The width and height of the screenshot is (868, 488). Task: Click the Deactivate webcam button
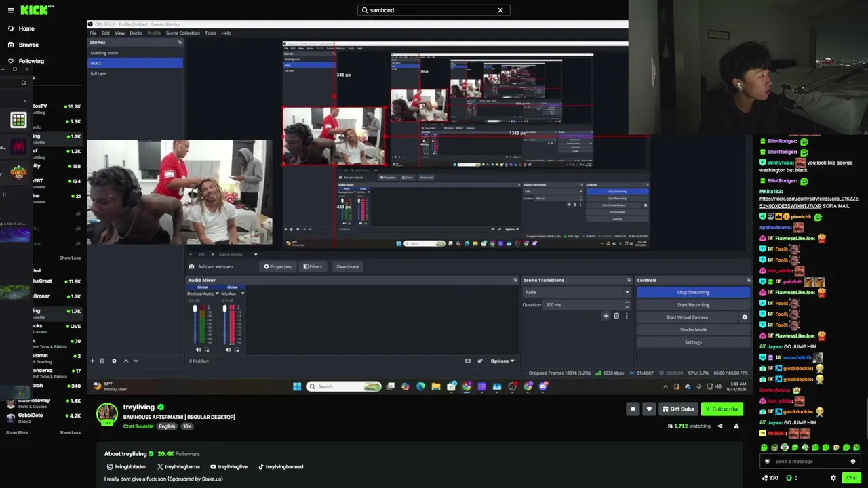347,266
